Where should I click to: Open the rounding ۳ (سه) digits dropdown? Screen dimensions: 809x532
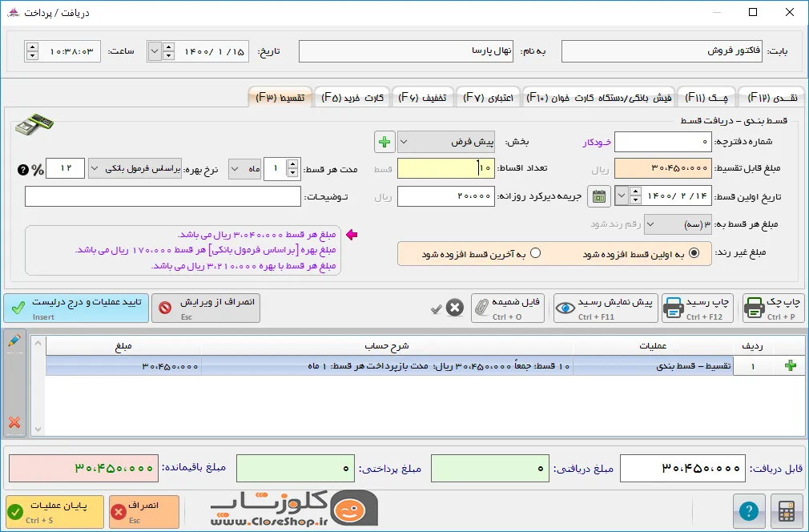click(678, 224)
